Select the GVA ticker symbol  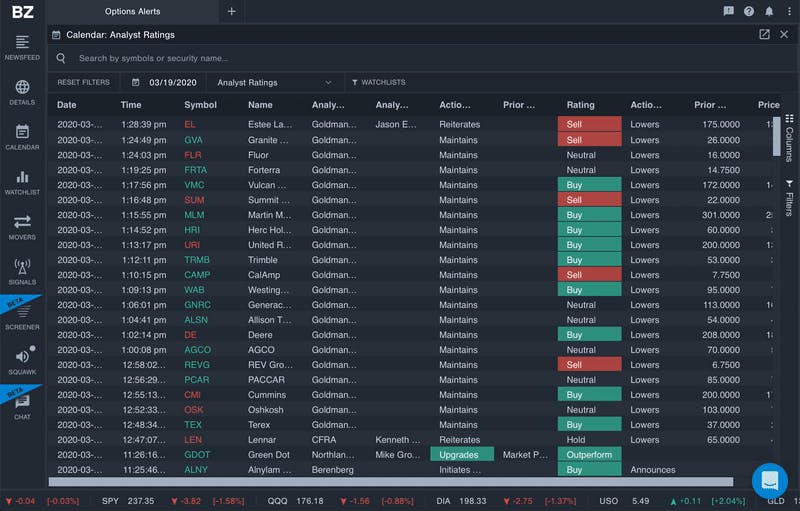(x=193, y=140)
